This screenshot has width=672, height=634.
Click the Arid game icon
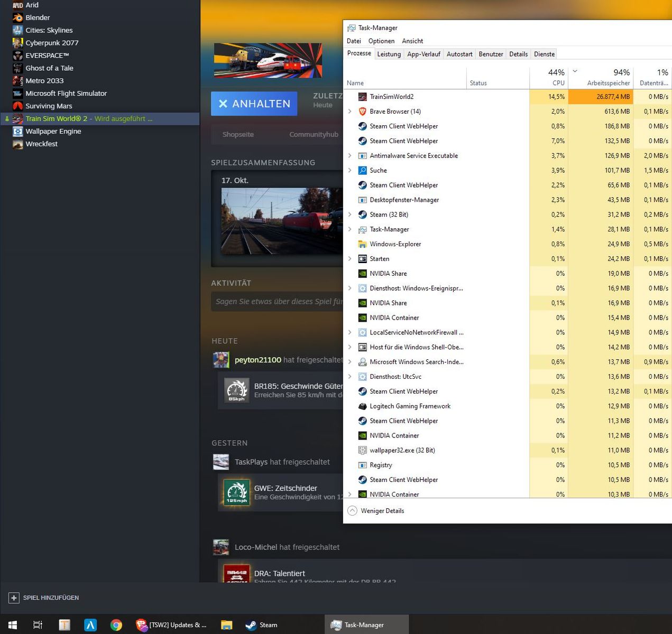pyautogui.click(x=18, y=5)
